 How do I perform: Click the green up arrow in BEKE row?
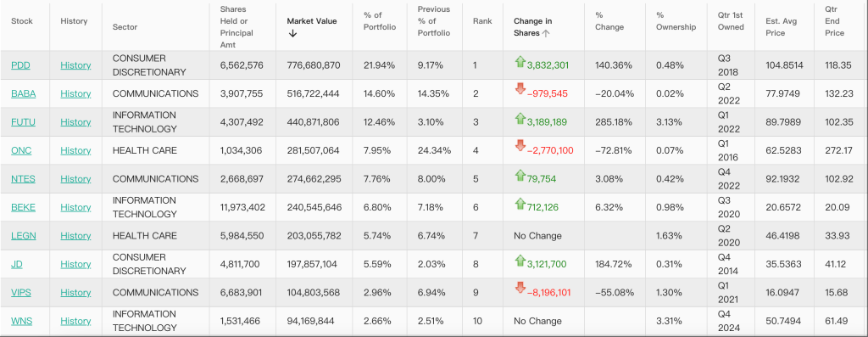(520, 204)
